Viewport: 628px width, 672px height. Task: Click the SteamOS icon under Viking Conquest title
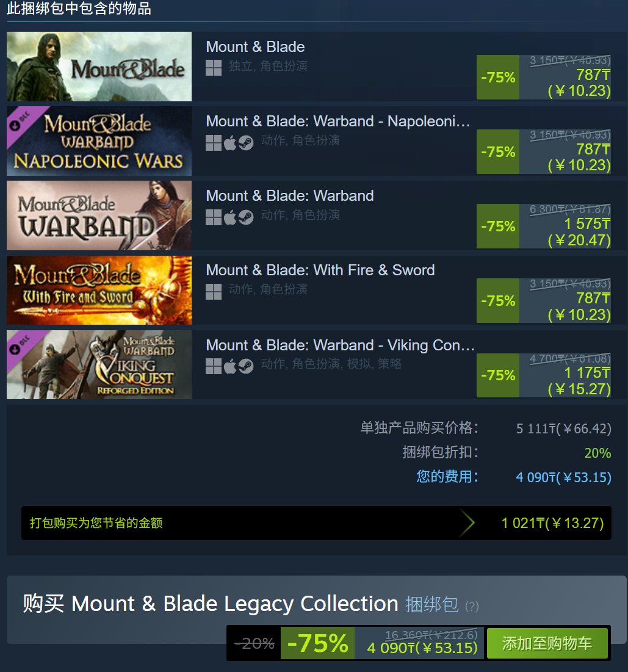click(x=245, y=366)
